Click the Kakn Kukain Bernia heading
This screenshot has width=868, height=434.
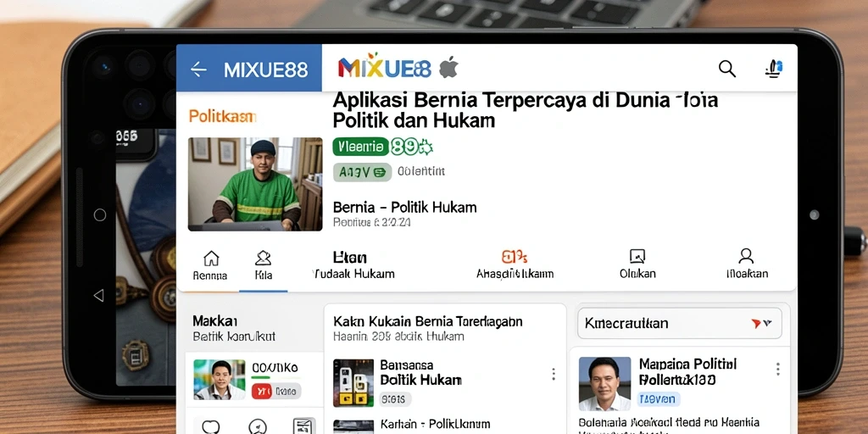428,321
